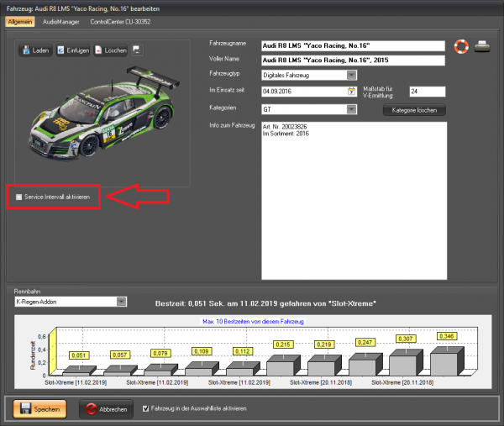Click the Bestzeit 0,051 Sek. text
504x426 pixels.
[265, 303]
